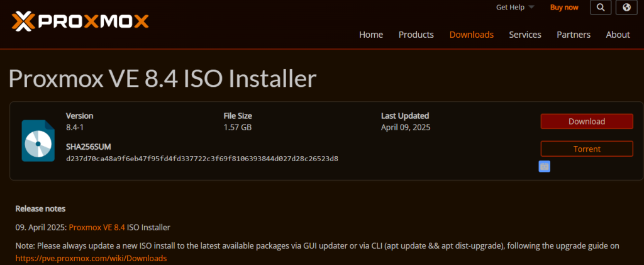Click the Buy now link
Viewport: 644px width, 265px height.
[563, 8]
